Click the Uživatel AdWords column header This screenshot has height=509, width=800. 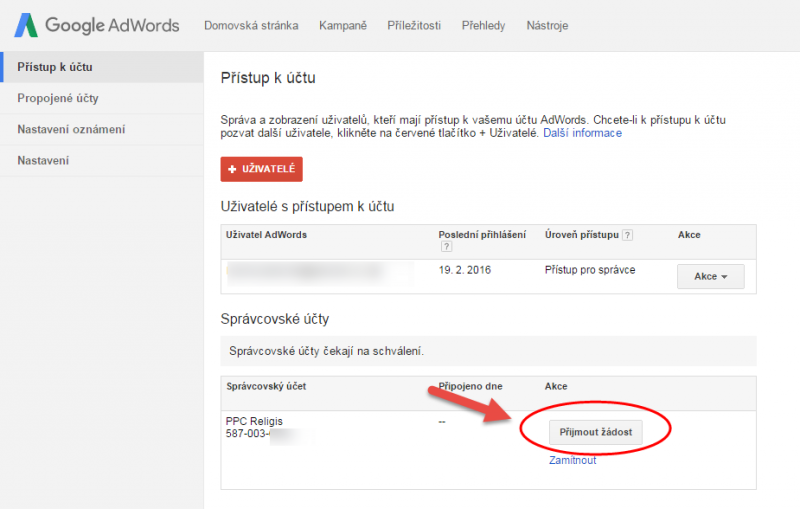pyautogui.click(x=266, y=235)
